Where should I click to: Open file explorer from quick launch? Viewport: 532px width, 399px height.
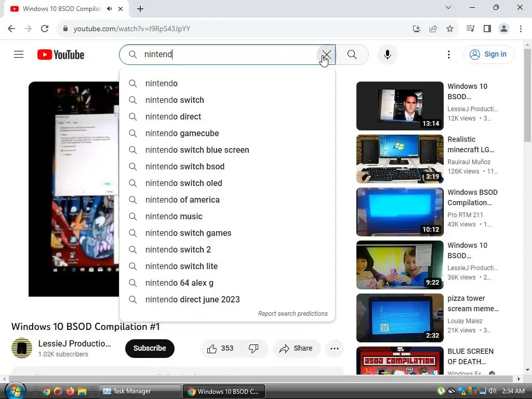click(x=82, y=391)
